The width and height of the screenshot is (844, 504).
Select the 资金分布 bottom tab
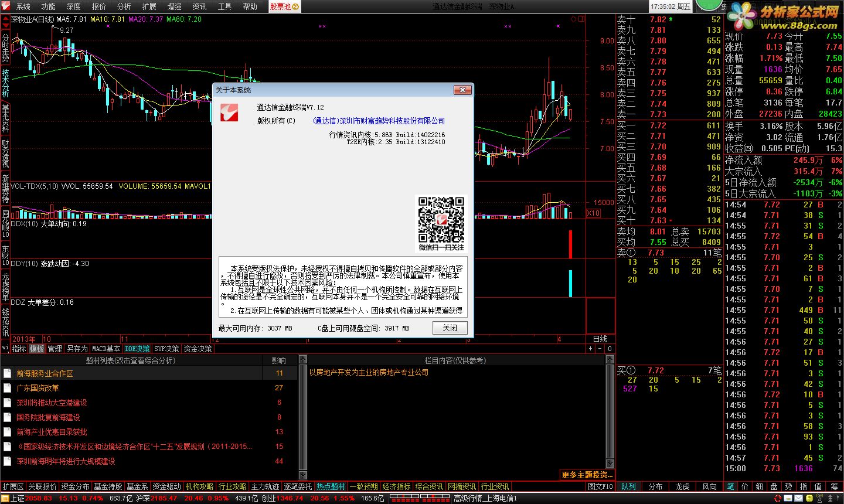[x=75, y=486]
